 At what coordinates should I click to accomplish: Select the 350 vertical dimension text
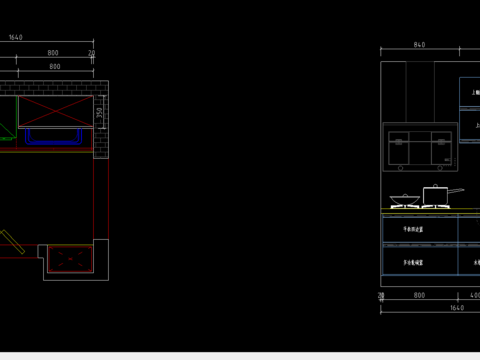click(x=99, y=112)
